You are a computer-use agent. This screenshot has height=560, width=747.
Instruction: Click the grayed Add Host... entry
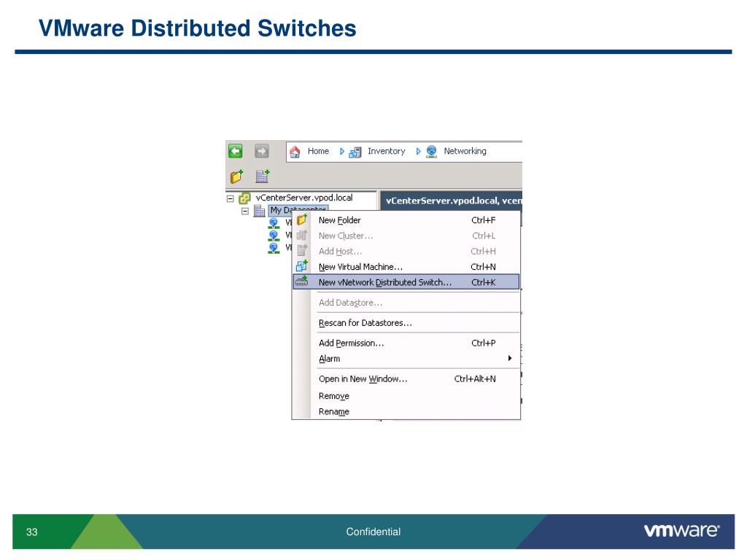pyautogui.click(x=406, y=251)
